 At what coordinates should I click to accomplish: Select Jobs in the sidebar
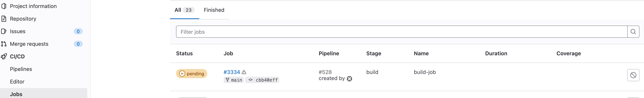(x=16, y=94)
